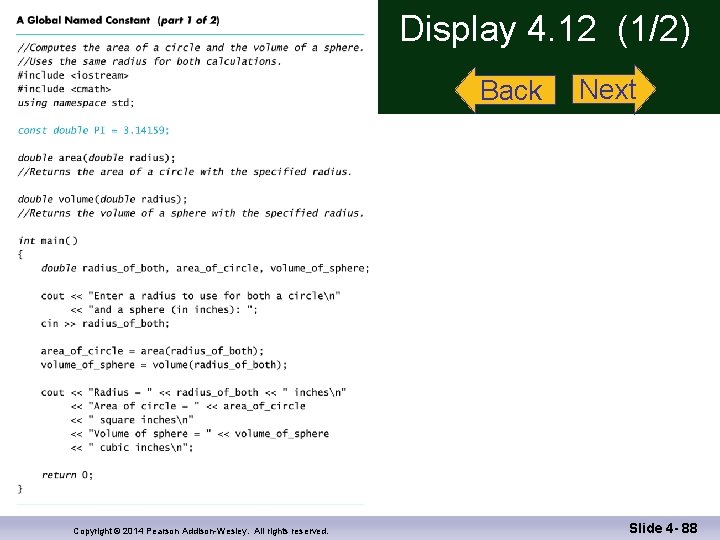The width and height of the screenshot is (720, 540).
Task: Click the 'double radius_of_both, area_of_circle' declaration line
Action: point(205,268)
